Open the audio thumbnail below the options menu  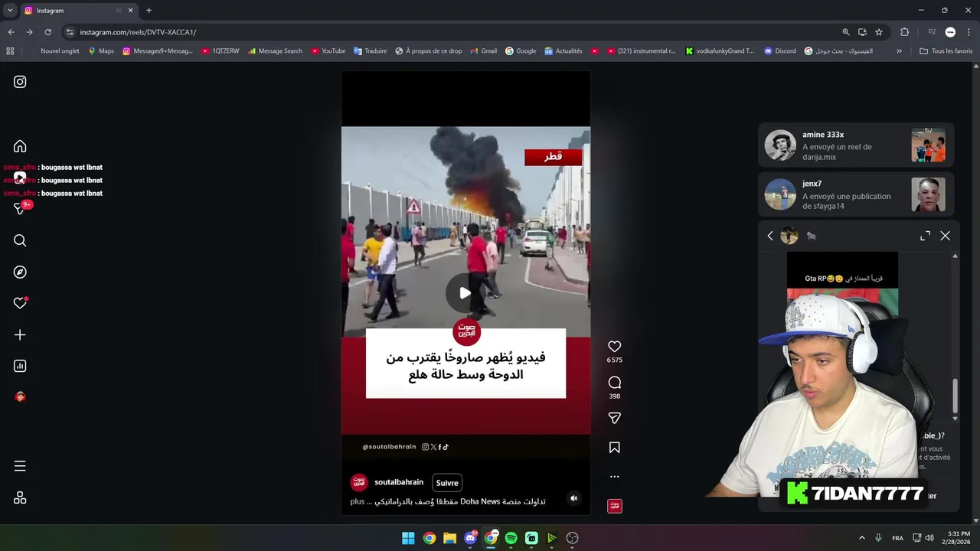click(x=614, y=506)
